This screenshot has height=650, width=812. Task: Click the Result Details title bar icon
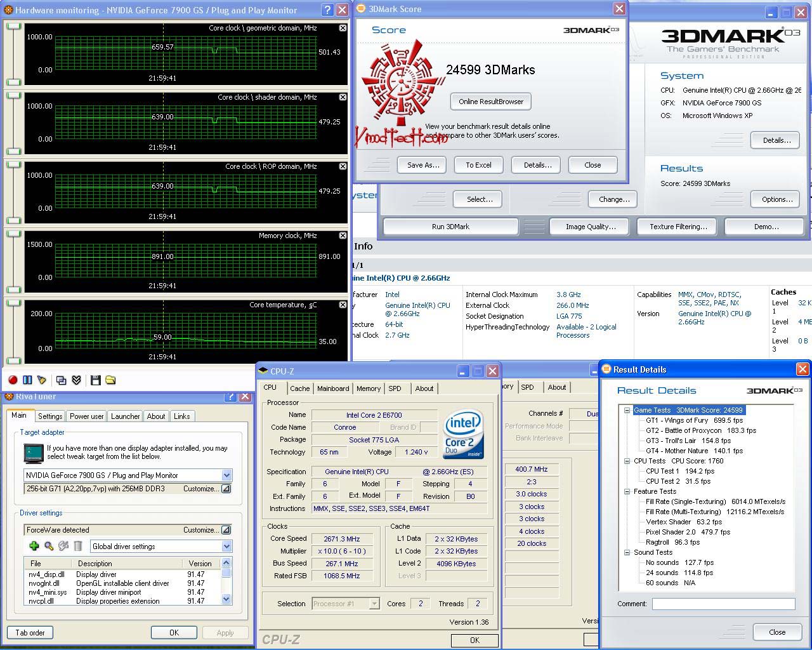(606, 369)
